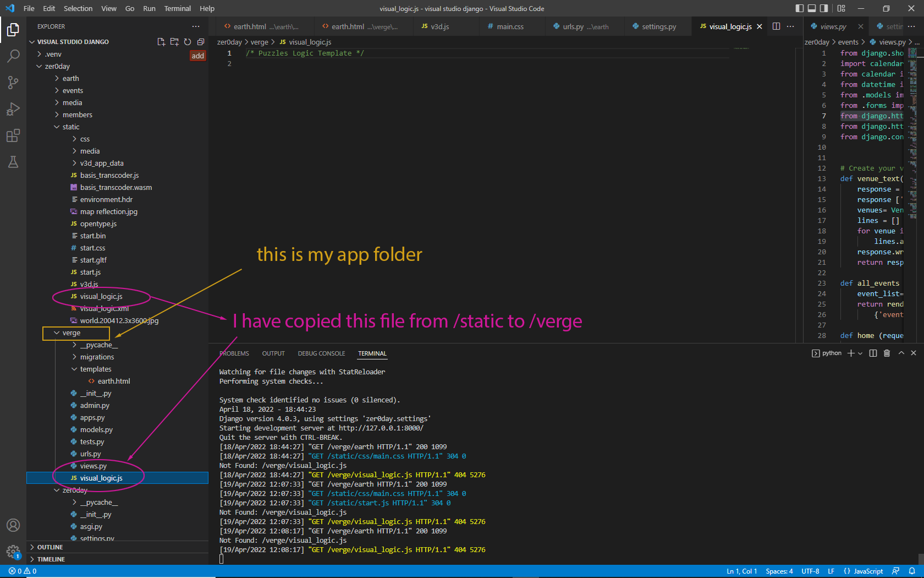
Task: Switch to the v3d.js tab
Action: (439, 26)
